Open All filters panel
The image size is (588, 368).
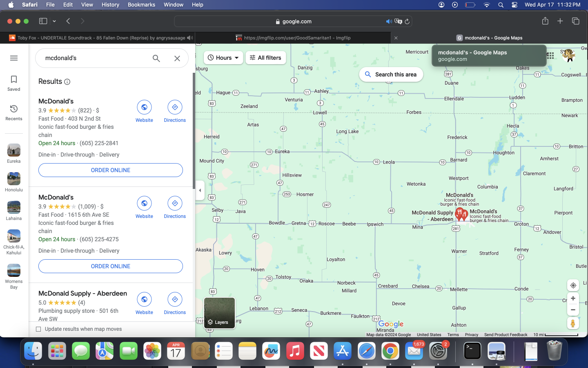click(x=265, y=58)
